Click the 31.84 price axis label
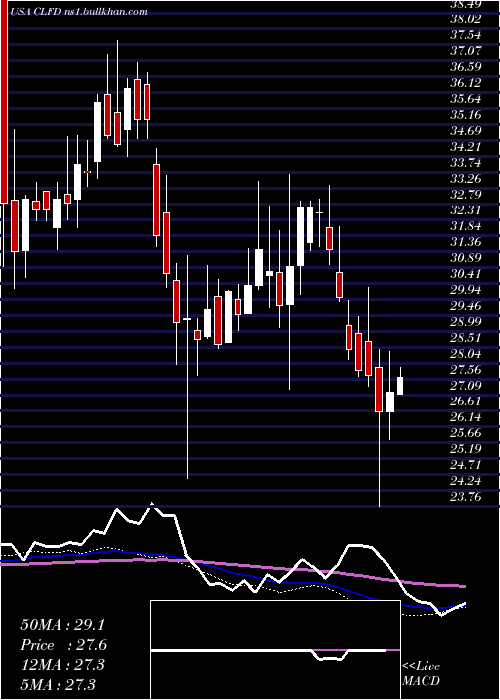500x700 pixels. point(466,226)
